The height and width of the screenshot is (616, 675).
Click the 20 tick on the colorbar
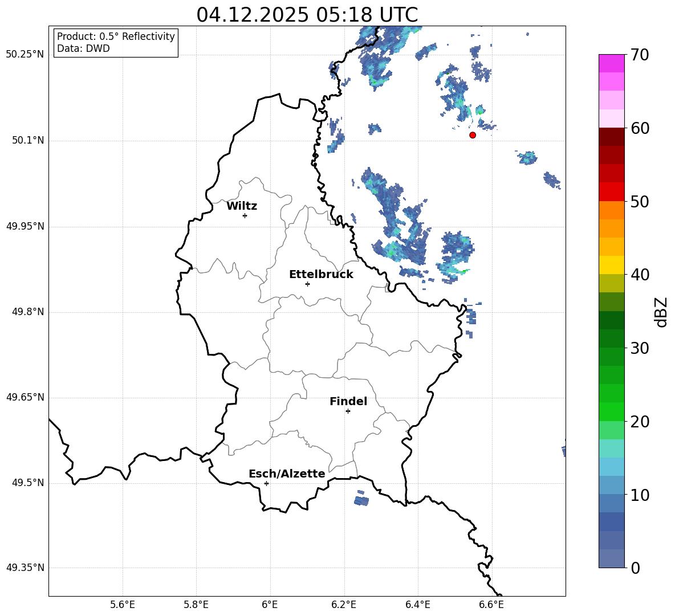pos(639,422)
